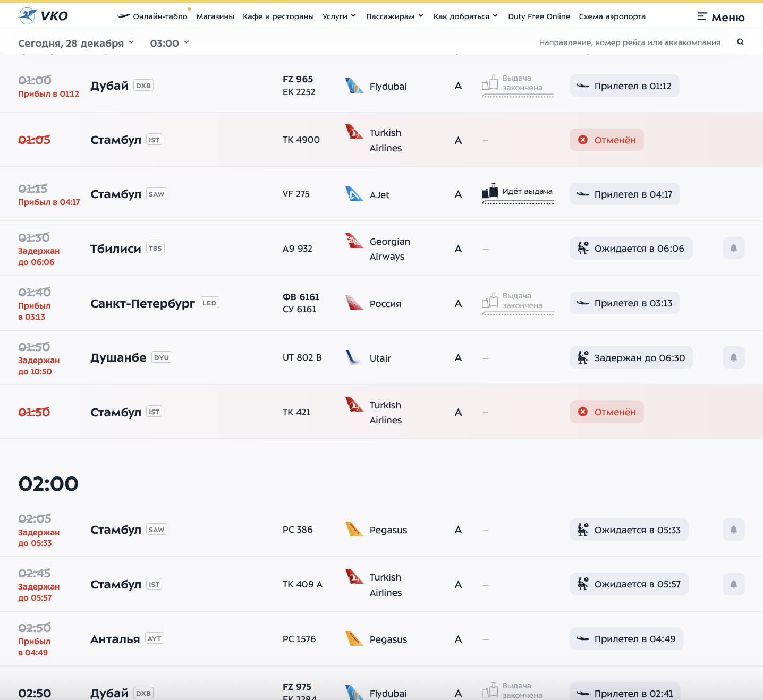Click the Georgian Airways logo icon
This screenshot has height=700, width=763.
click(354, 241)
